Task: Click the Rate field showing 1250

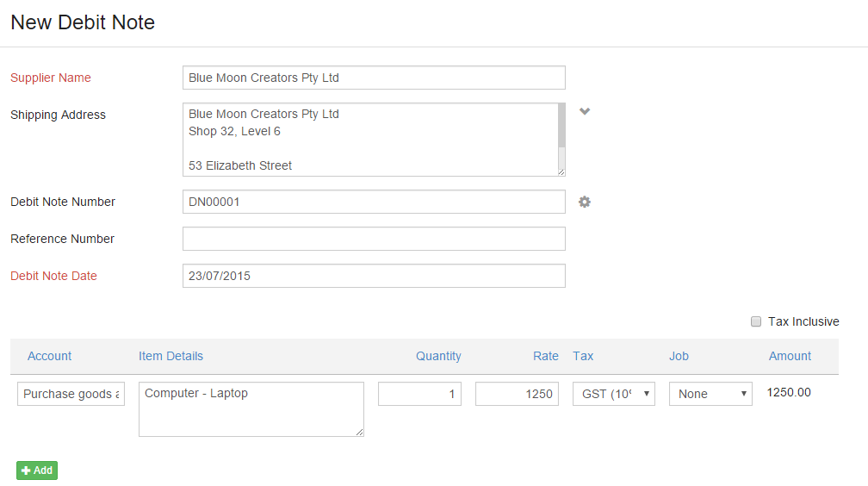Action: point(517,394)
